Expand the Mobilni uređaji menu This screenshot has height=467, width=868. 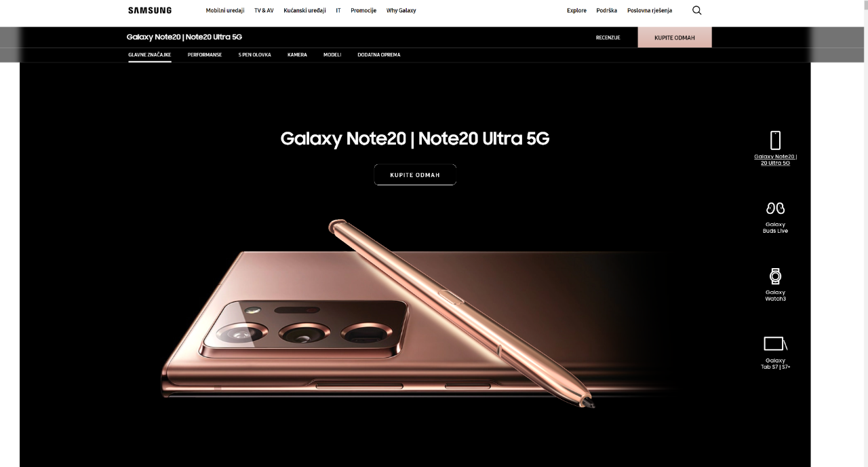[225, 10]
